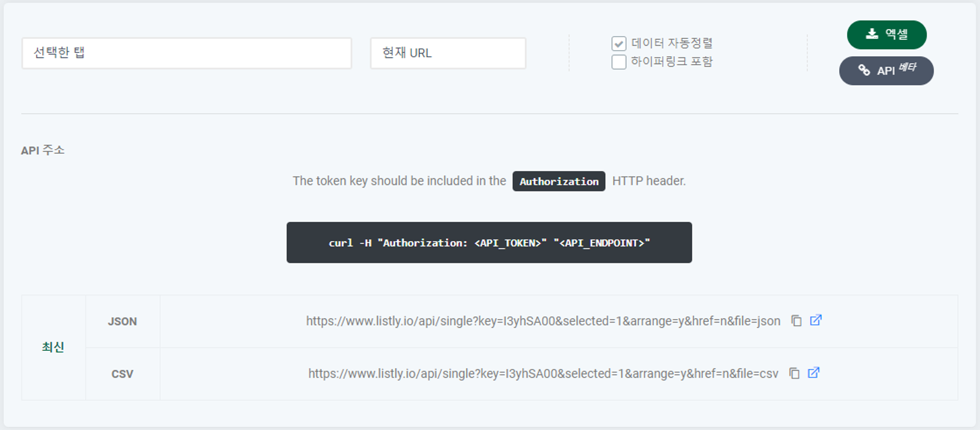Select the 최신 row header
Screen dimensions: 980x430
pos(53,348)
